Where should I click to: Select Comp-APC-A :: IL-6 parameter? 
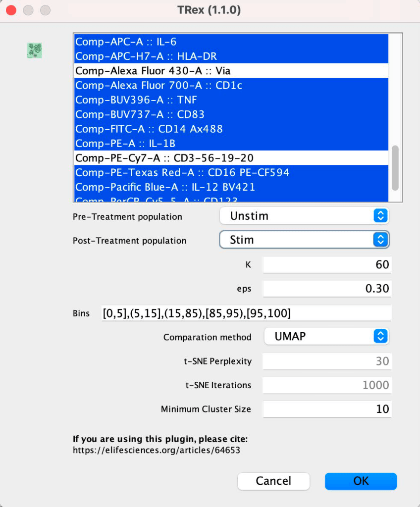[x=126, y=42]
